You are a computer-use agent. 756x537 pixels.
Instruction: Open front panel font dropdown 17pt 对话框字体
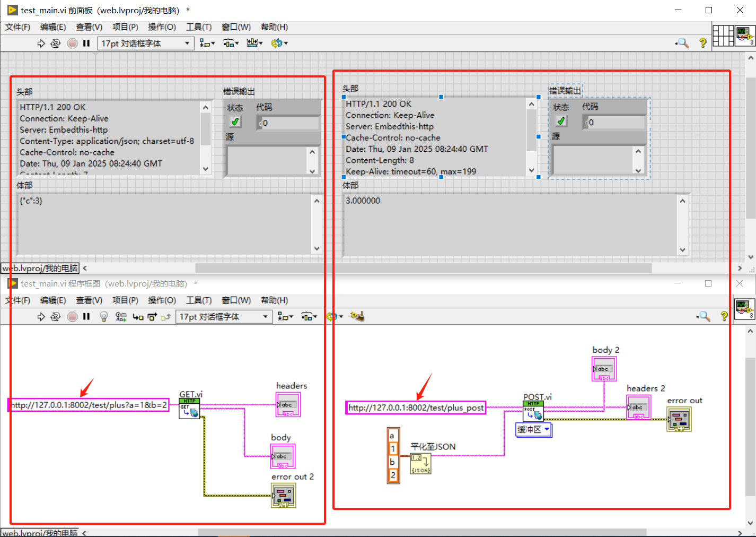pyautogui.click(x=146, y=44)
